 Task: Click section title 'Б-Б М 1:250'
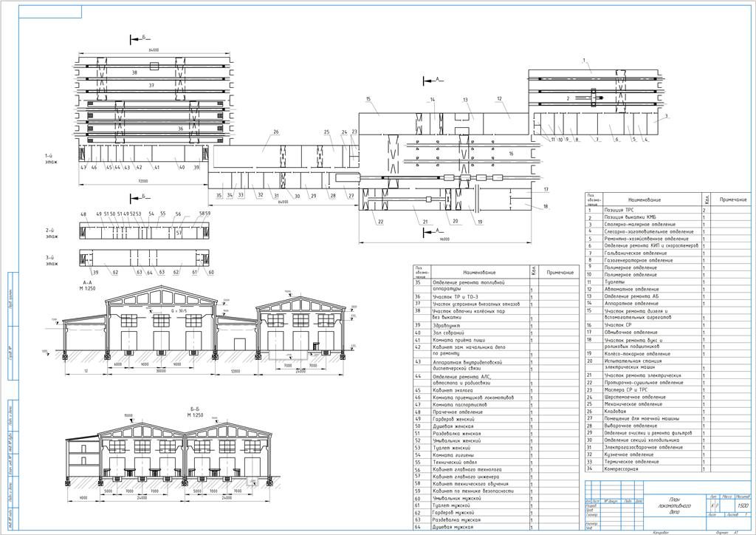(x=195, y=412)
